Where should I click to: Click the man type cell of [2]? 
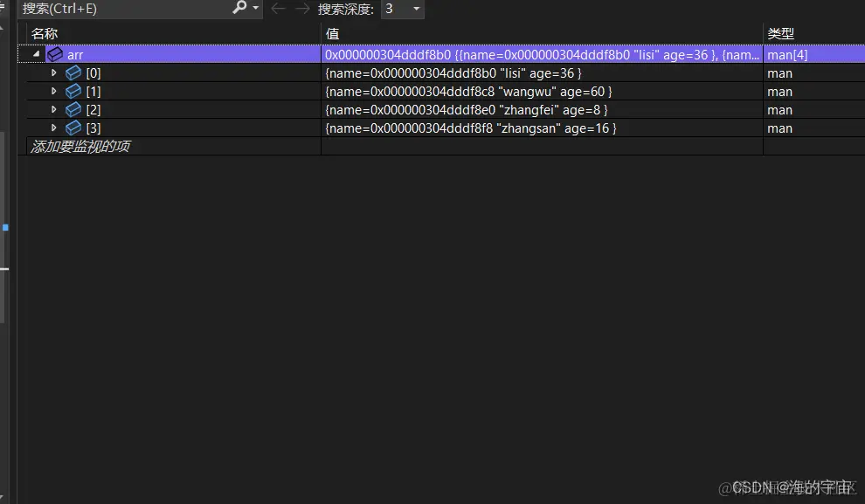(779, 110)
